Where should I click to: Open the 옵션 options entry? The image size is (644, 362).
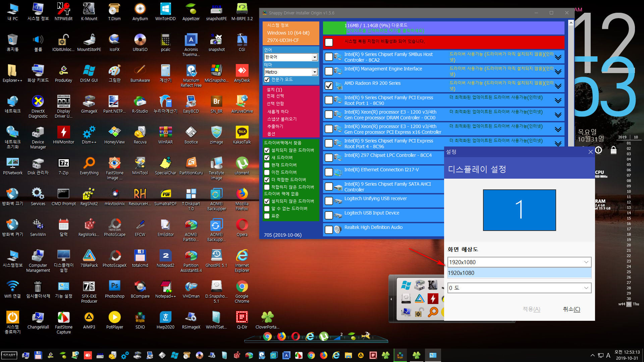coord(271,134)
